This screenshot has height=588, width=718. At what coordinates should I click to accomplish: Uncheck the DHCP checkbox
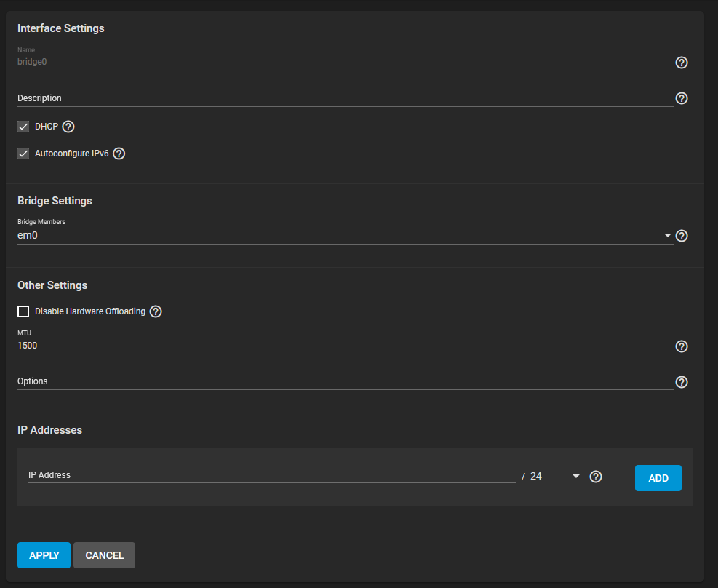[23, 127]
